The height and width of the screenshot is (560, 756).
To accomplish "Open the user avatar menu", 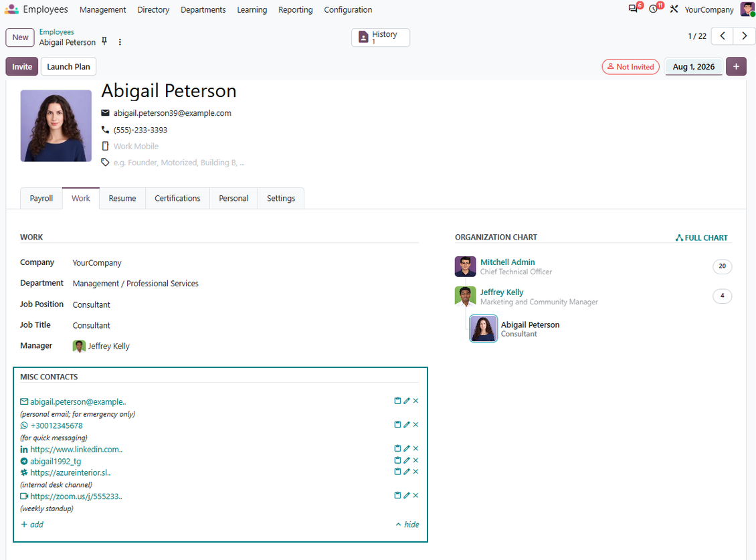I will [x=747, y=9].
